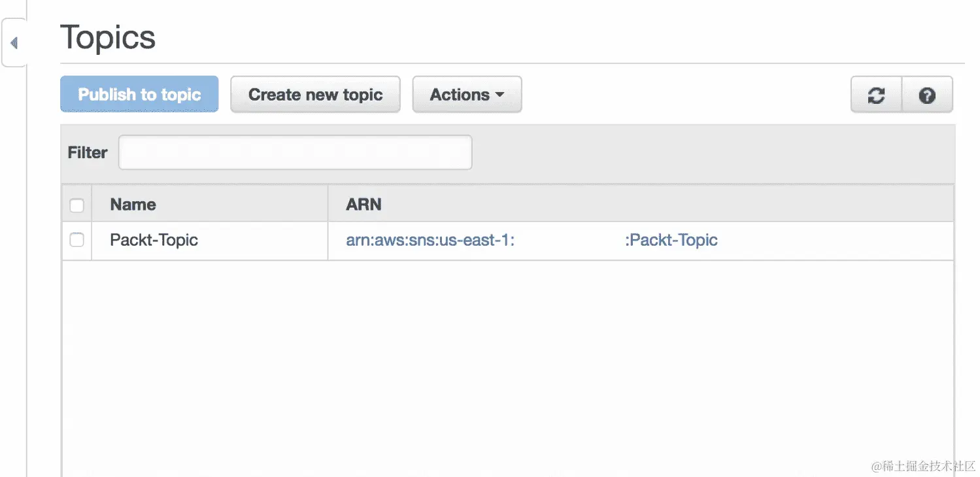Sort by the ARN column header

[x=363, y=205]
